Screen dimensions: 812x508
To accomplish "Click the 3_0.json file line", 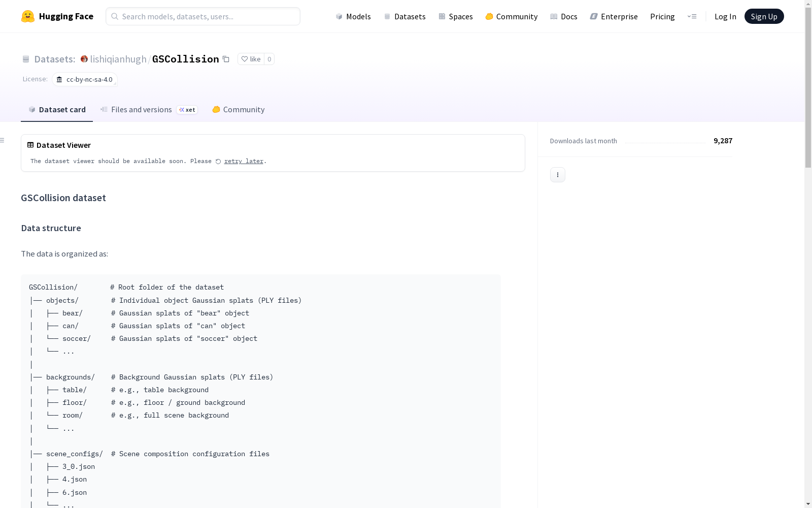I will click(62, 466).
